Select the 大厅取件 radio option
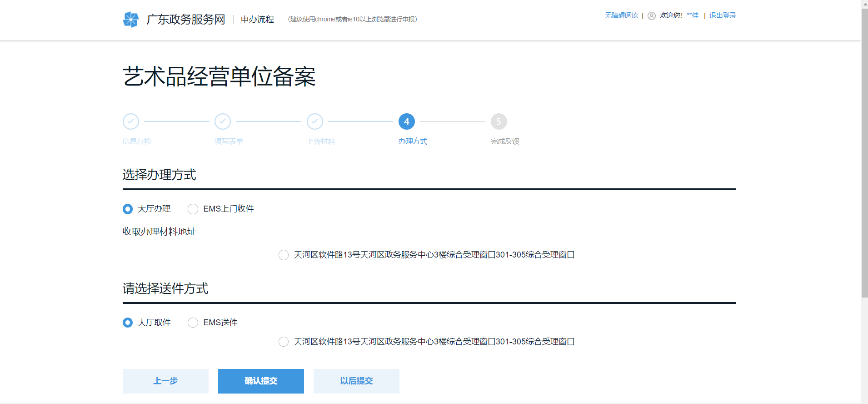Screen dimensions: 868x404 pos(128,323)
